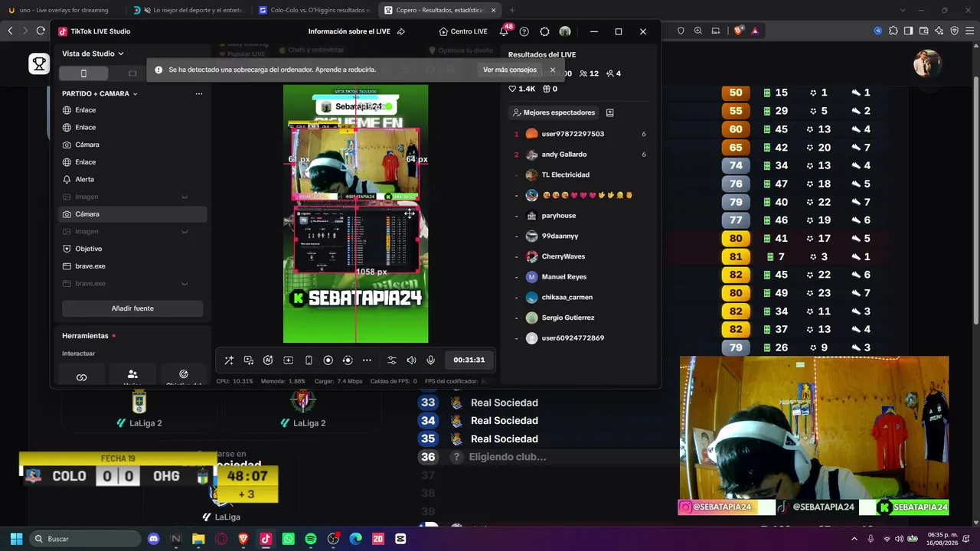Select the first Enlace source
Screen dimensions: 980x551
point(132,110)
